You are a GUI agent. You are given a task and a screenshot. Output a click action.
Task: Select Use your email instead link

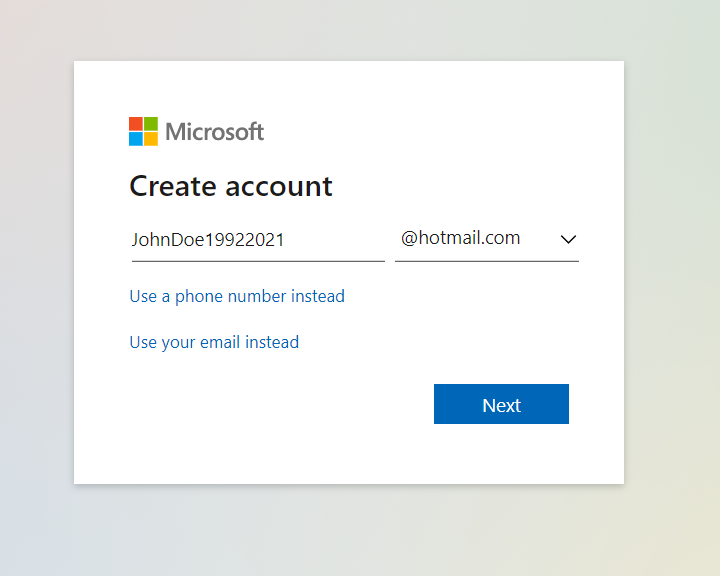pyautogui.click(x=214, y=342)
